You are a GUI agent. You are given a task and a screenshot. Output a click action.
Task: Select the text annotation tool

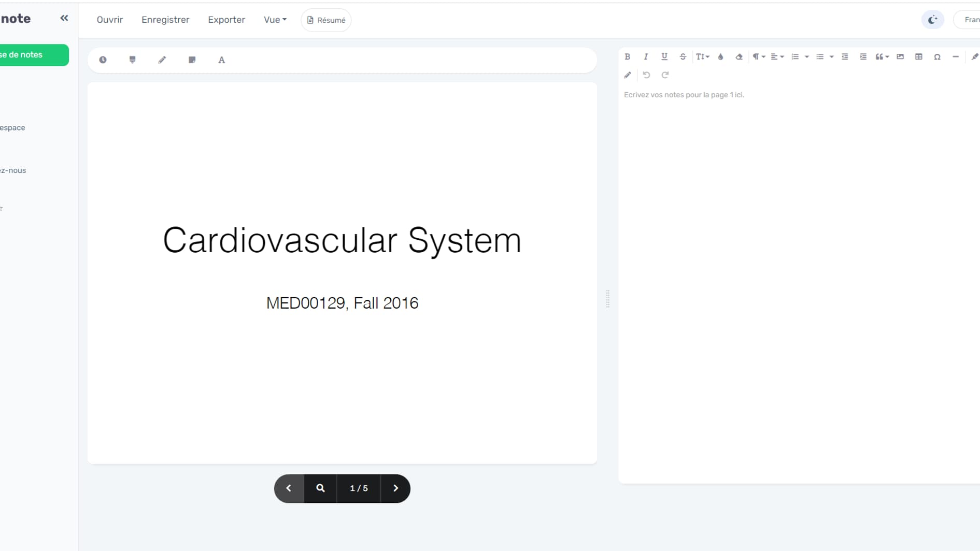[x=221, y=60]
